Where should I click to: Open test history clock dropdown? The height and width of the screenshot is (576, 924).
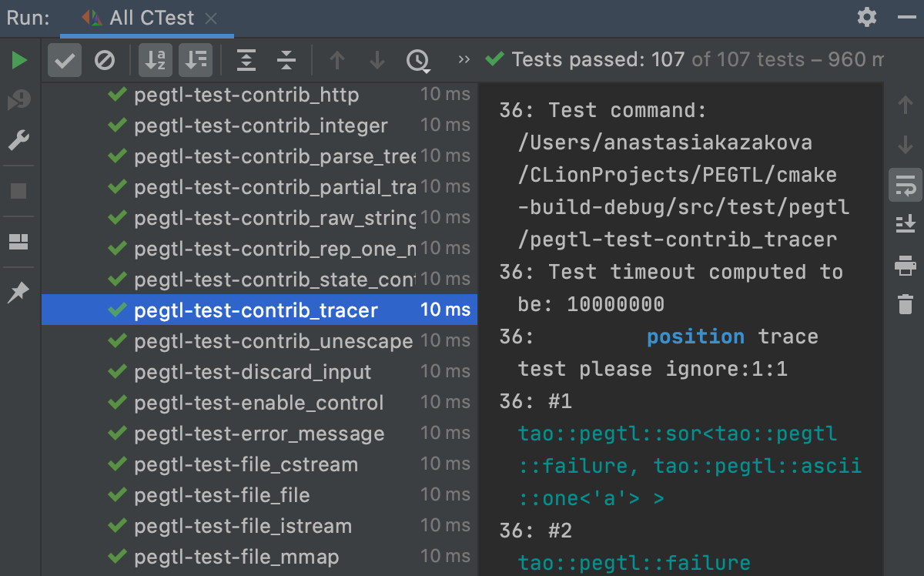pyautogui.click(x=418, y=60)
